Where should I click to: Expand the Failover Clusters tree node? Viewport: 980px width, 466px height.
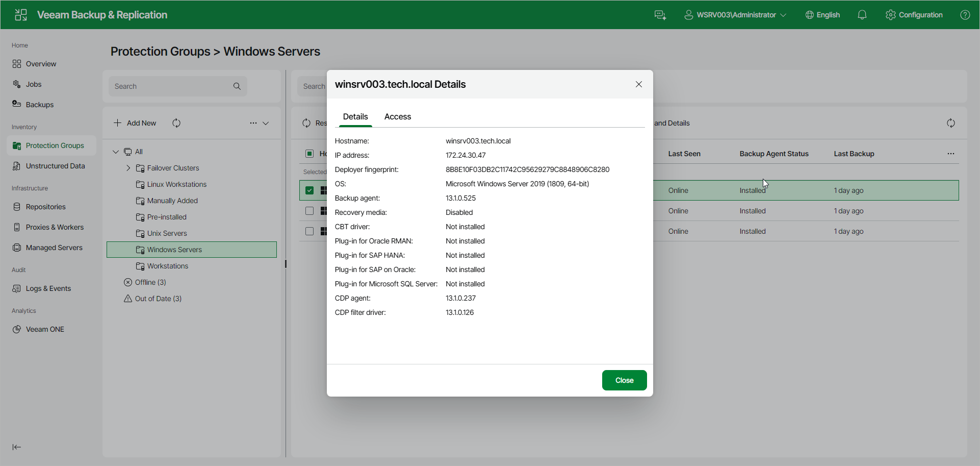coord(128,168)
